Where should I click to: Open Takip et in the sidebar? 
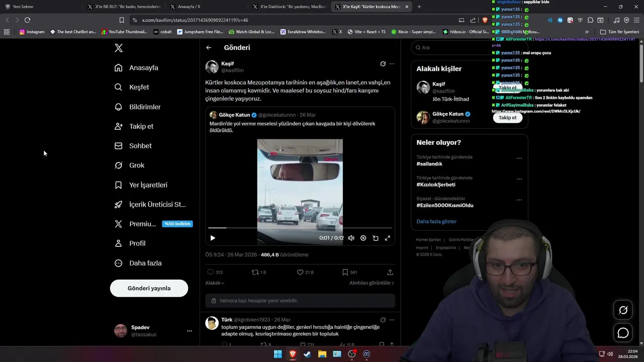[x=134, y=126]
